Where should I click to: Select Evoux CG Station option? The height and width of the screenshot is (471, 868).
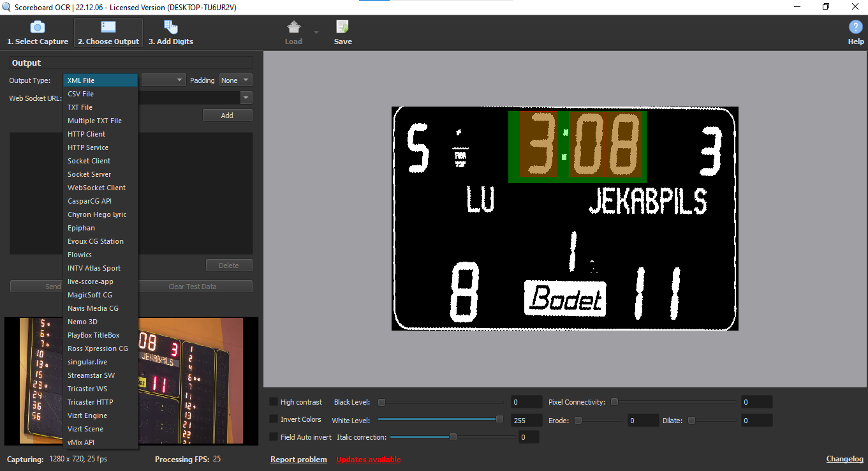[100, 241]
